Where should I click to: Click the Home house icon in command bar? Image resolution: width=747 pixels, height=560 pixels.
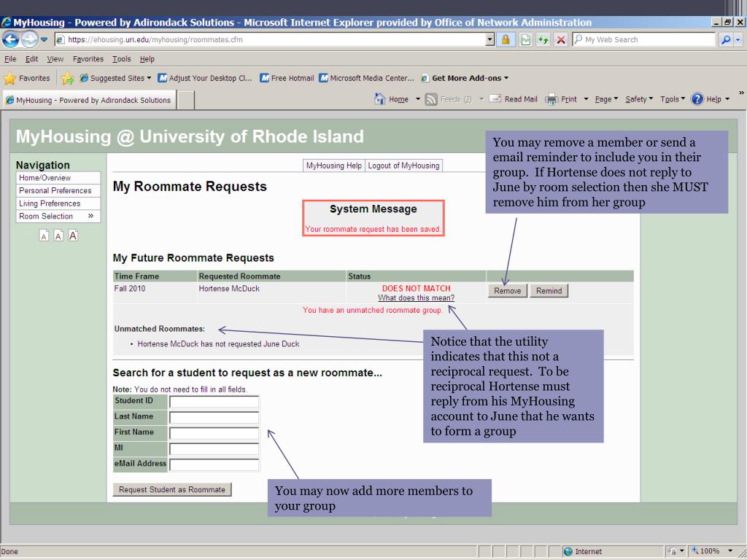coord(379,99)
